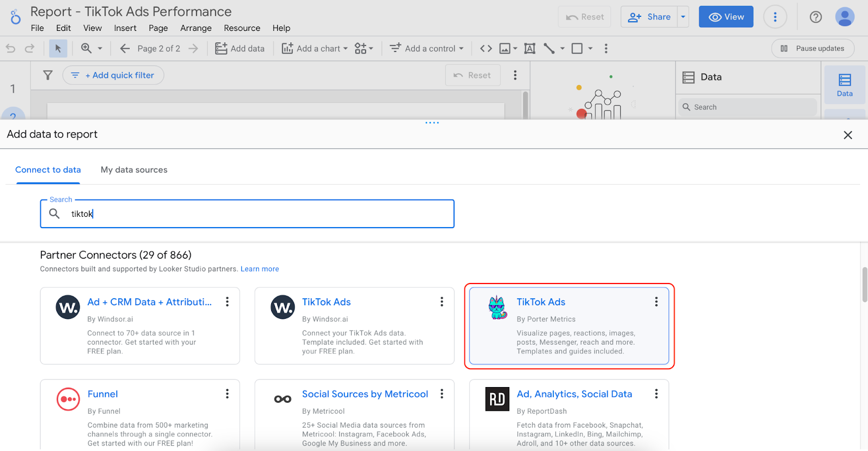The height and width of the screenshot is (451, 868).
Task: Click the disabled Reset button in header
Action: click(x=585, y=17)
